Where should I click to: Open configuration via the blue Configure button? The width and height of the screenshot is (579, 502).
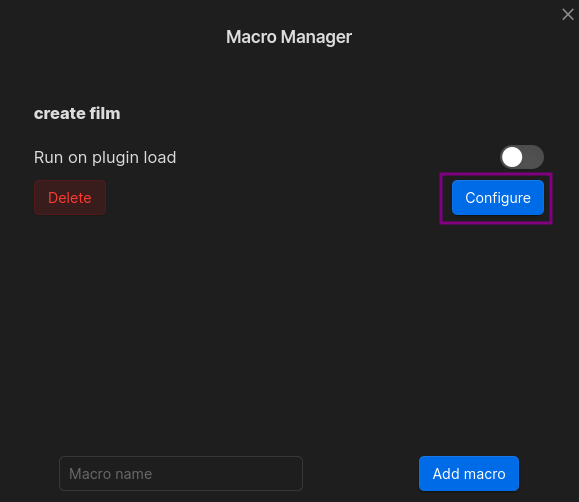click(x=497, y=198)
